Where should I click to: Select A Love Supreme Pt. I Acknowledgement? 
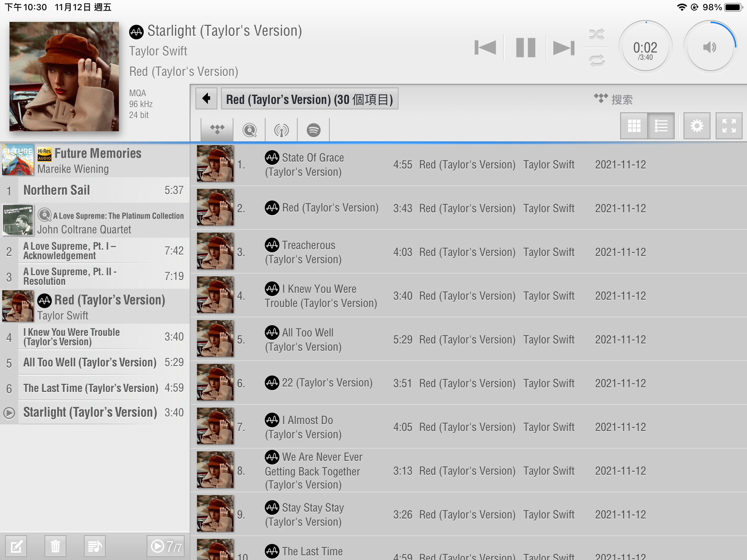tap(95, 251)
